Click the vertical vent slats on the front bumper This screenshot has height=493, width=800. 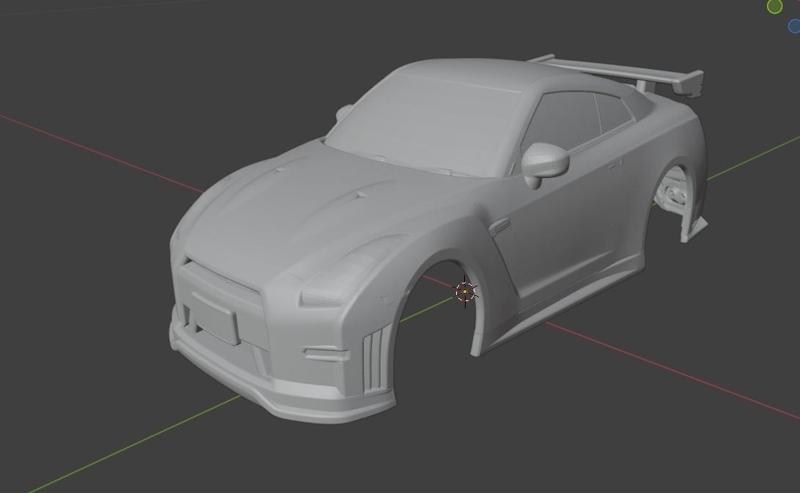pyautogui.click(x=377, y=360)
